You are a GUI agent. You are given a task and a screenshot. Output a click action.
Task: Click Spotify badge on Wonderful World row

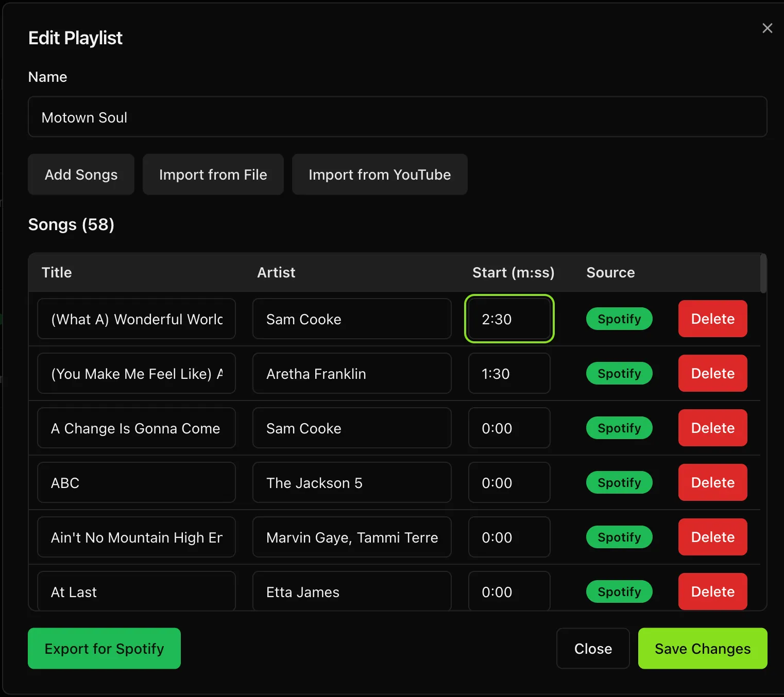tap(619, 319)
